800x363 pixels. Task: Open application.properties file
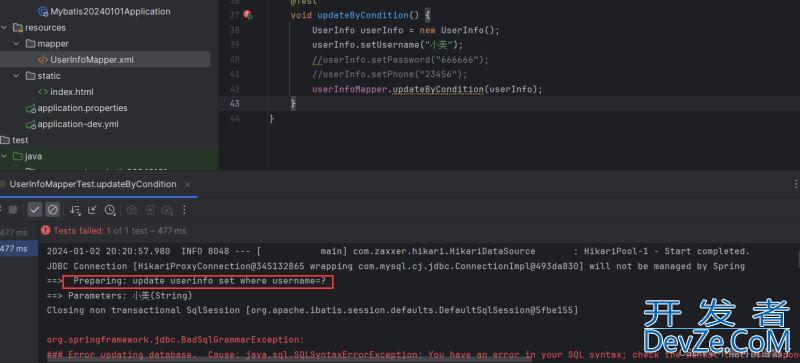[x=82, y=108]
